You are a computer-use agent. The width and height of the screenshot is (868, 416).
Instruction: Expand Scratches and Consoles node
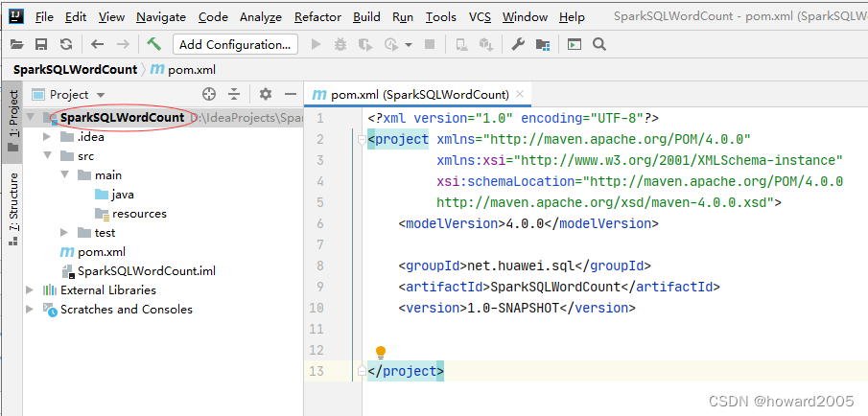tap(30, 310)
